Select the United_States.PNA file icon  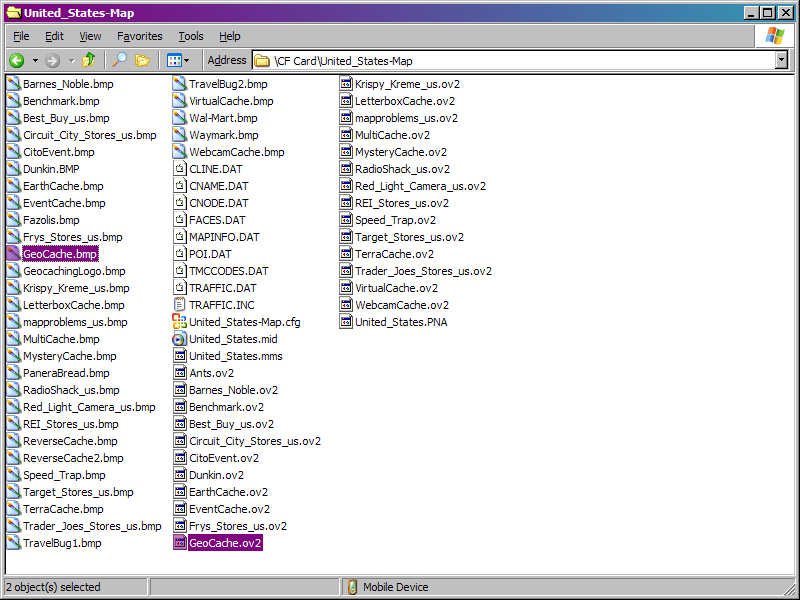pos(346,322)
